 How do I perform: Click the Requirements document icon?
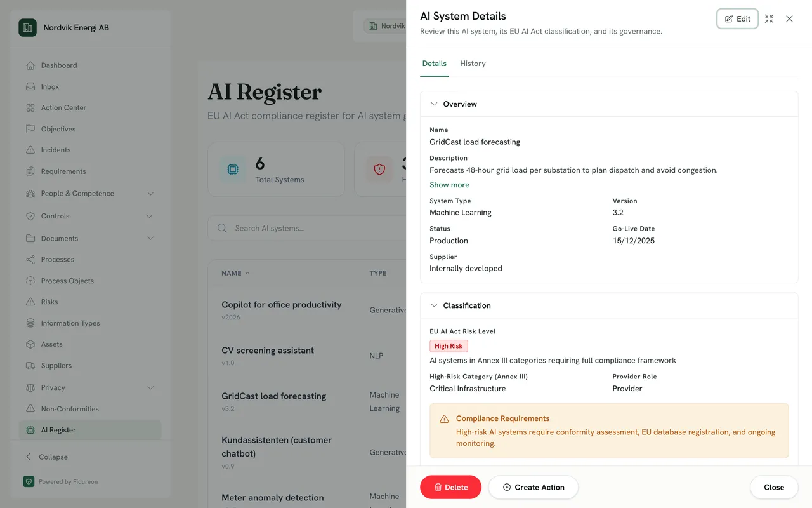[x=30, y=171]
